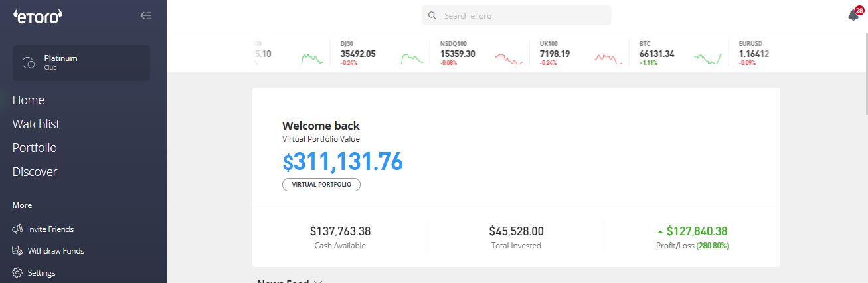Click the VIRTUAL PORTFOLIO button

point(321,185)
